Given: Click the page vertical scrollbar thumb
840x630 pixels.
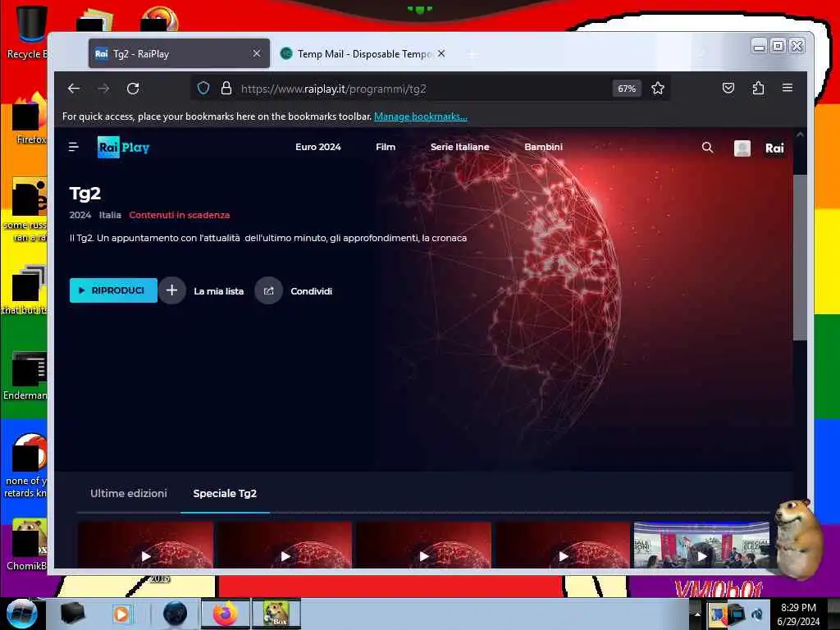Looking at the screenshot, I should tap(799, 257).
